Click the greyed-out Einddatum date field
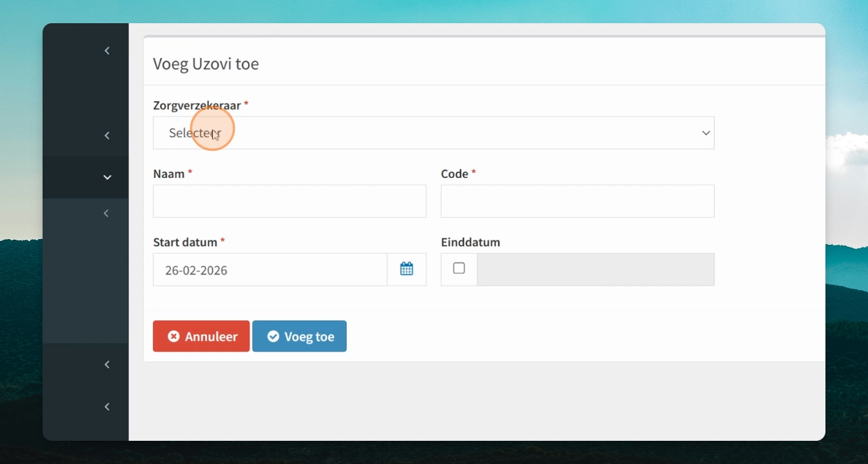The image size is (868, 464). 595,269
